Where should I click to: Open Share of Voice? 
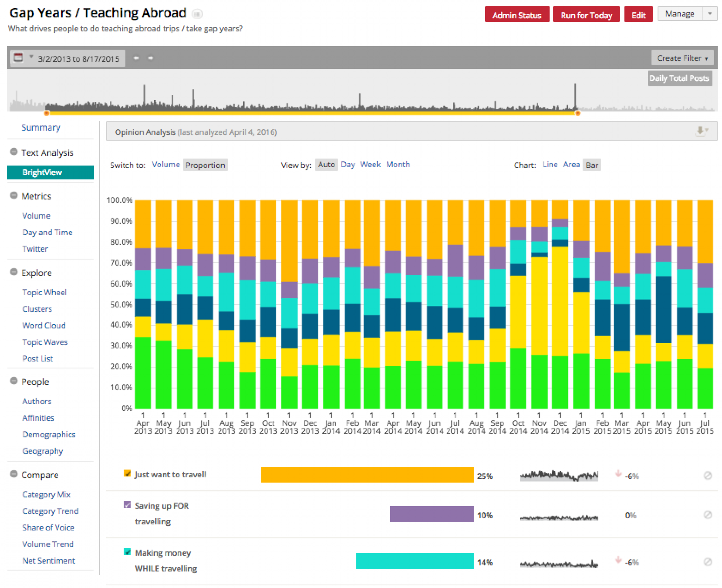click(49, 528)
